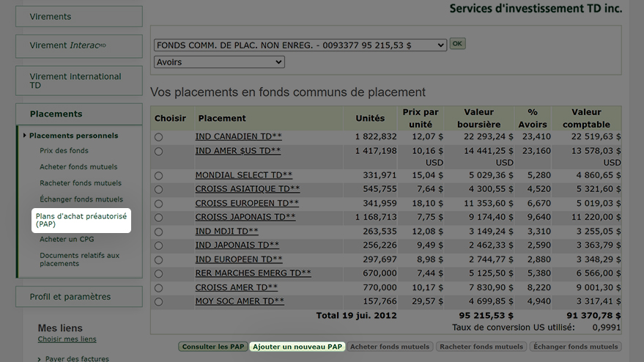
Task: Click the Prix par unité column header
Action: pos(421,118)
